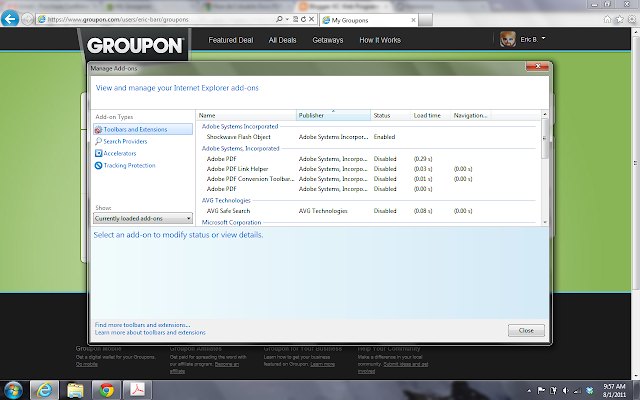The image size is (640, 400).
Task: Open Google Chrome from taskbar
Action: [x=107, y=391]
